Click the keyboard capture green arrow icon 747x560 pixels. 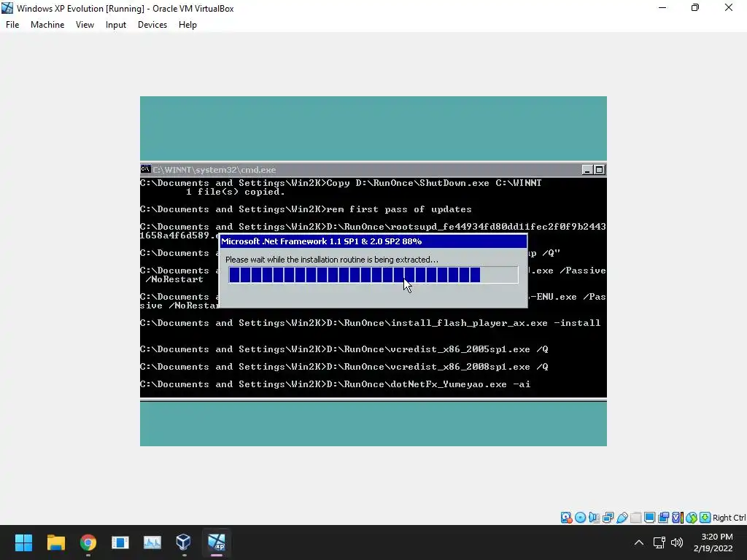coord(705,518)
